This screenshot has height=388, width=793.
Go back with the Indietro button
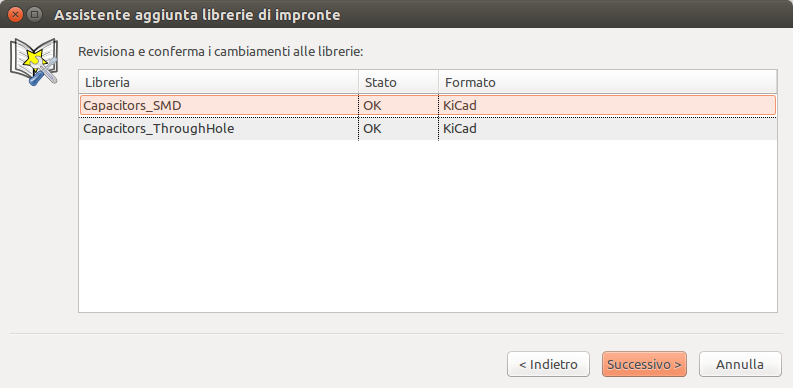click(x=548, y=364)
